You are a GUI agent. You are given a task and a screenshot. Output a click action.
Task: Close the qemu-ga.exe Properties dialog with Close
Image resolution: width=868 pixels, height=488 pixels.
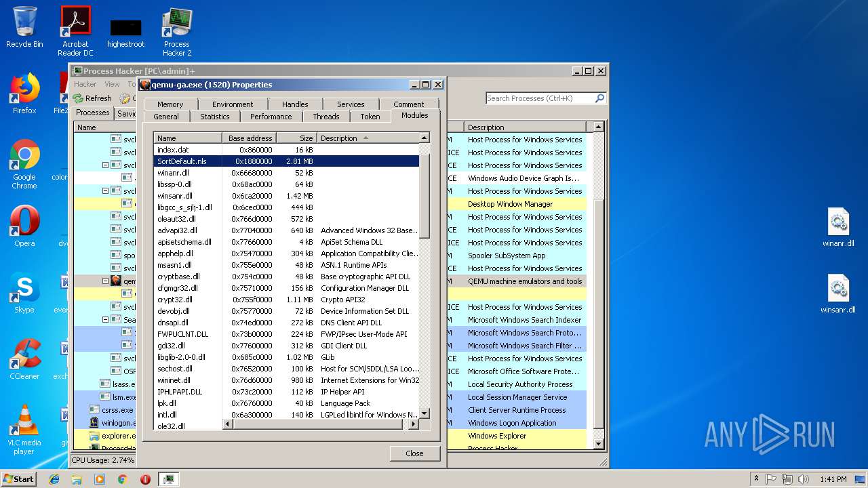click(414, 453)
